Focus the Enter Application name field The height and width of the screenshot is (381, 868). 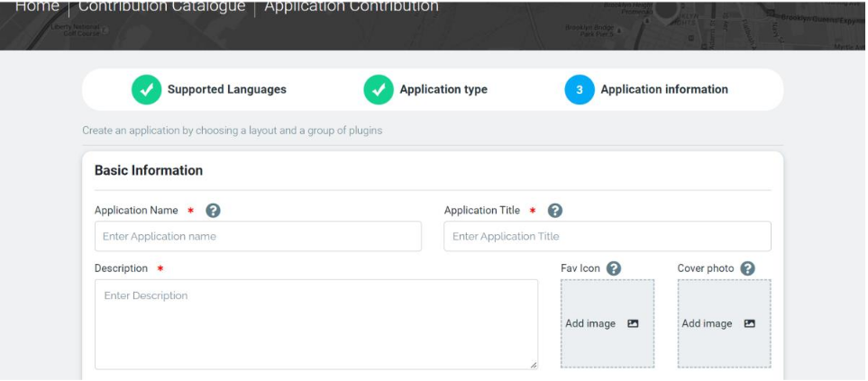coord(258,237)
